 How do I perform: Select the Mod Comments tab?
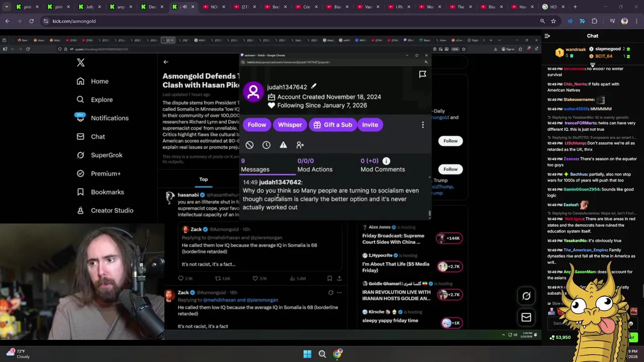point(382,165)
